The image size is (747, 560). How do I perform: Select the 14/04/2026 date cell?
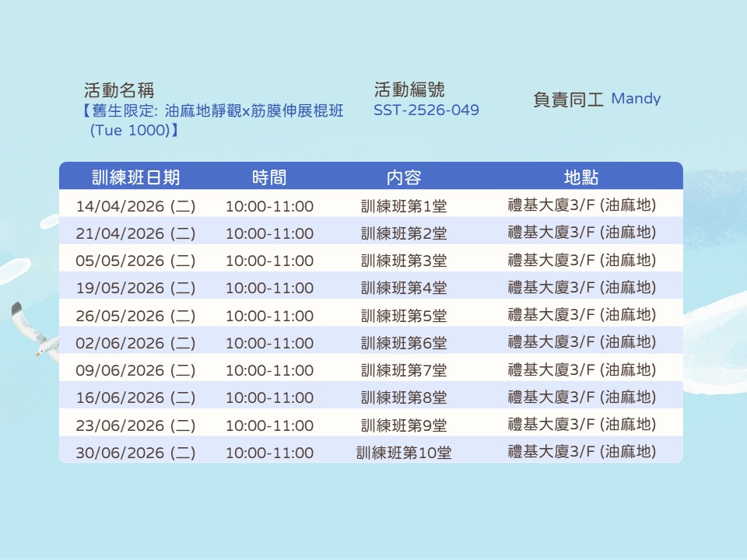click(136, 206)
